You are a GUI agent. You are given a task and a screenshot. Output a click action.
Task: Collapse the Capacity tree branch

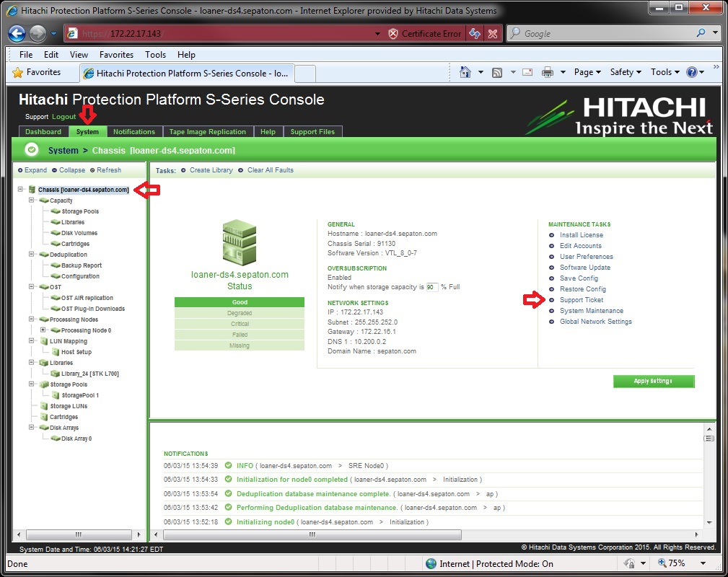[x=32, y=200]
